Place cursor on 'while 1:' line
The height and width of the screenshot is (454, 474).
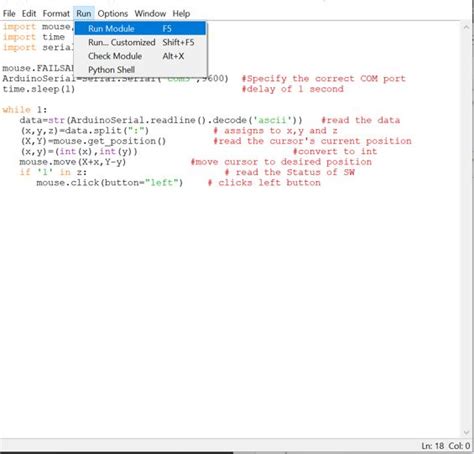(x=25, y=110)
